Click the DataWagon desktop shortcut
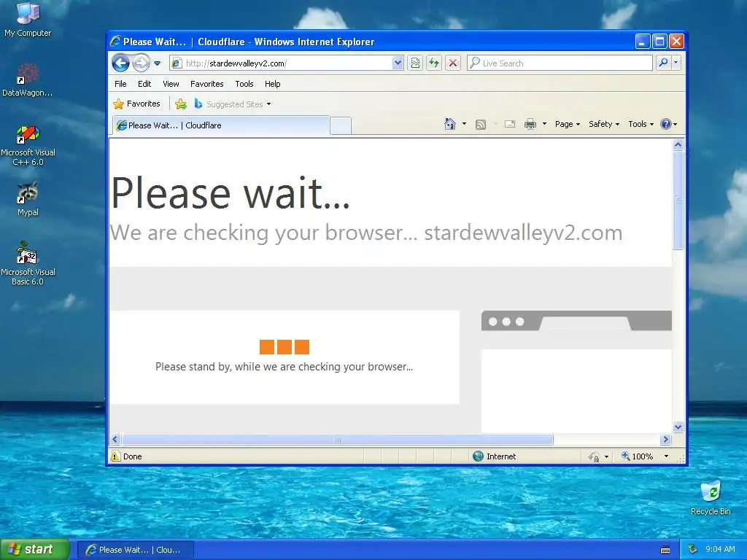 28,80
